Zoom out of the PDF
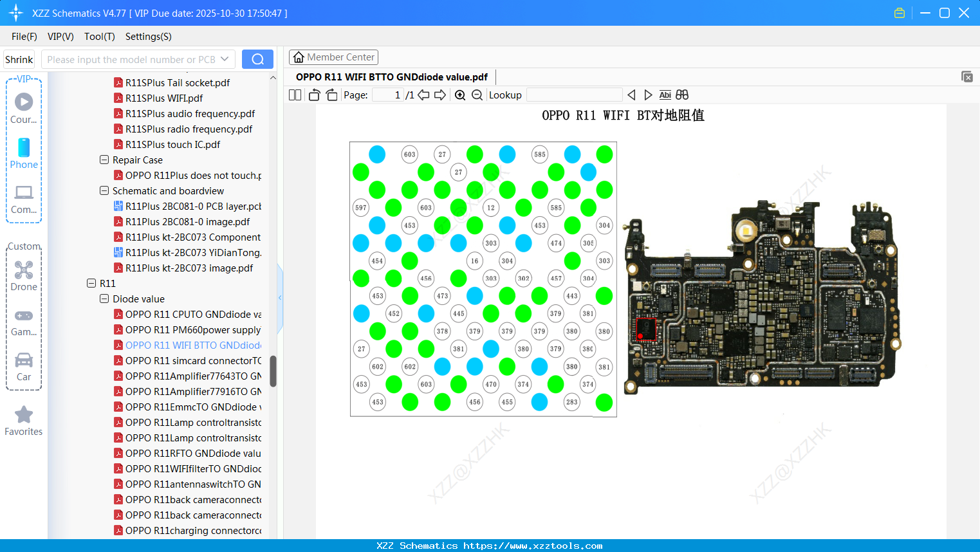The width and height of the screenshot is (980, 552). tap(477, 95)
